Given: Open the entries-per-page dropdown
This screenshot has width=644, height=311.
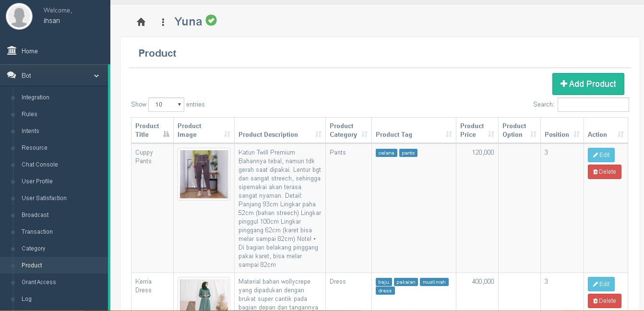Looking at the screenshot, I should (166, 105).
